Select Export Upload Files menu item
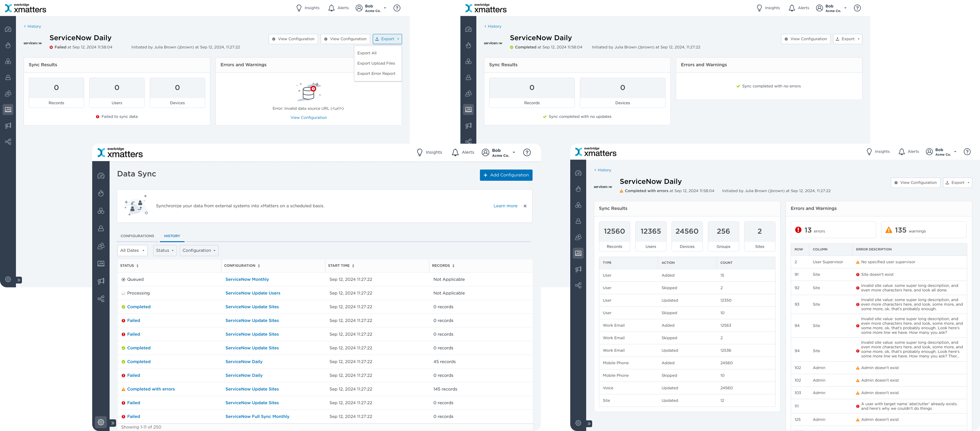The height and width of the screenshot is (431, 980). click(x=376, y=63)
